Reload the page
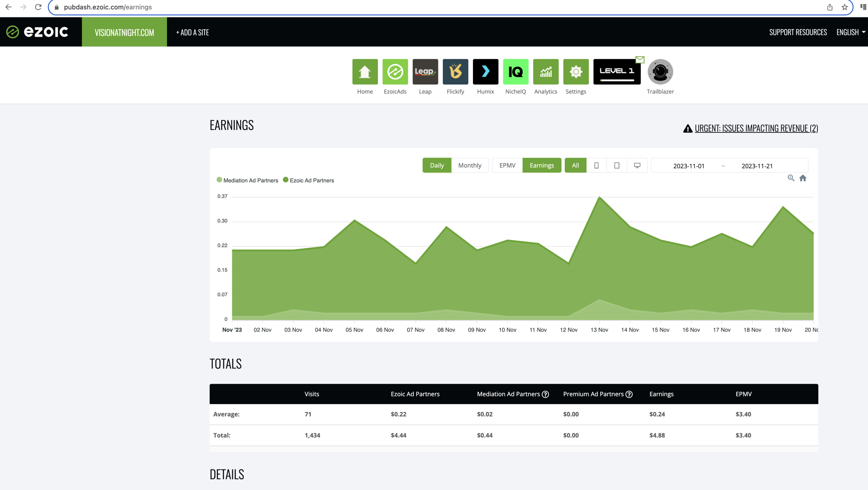This screenshot has height=490, width=868. point(38,7)
